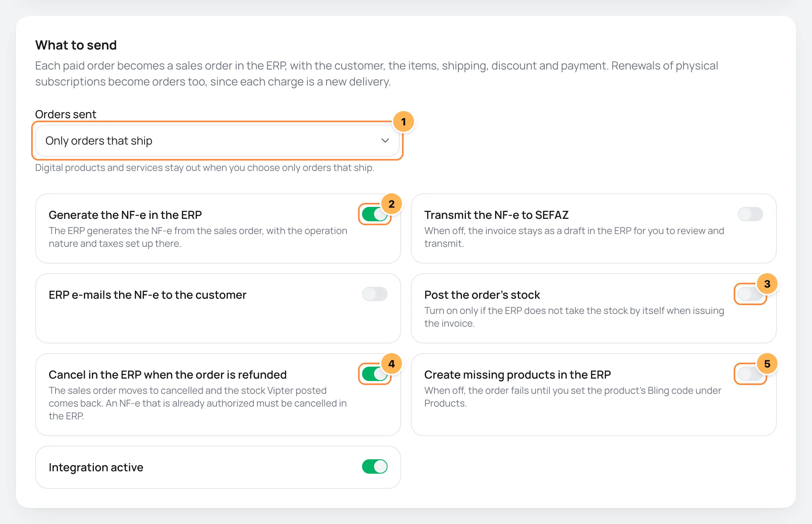Click the 'Orders sent' label
The image size is (812, 524).
click(66, 114)
